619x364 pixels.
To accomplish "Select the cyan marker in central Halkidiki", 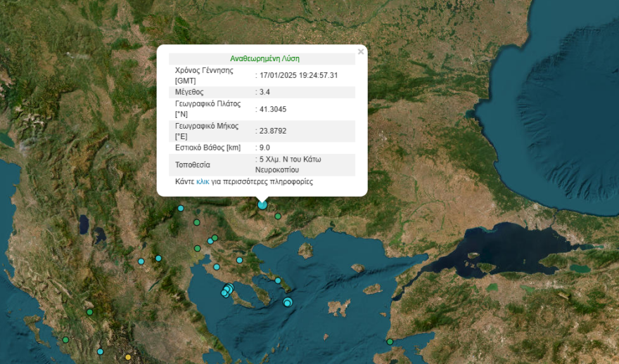I will [x=240, y=260].
